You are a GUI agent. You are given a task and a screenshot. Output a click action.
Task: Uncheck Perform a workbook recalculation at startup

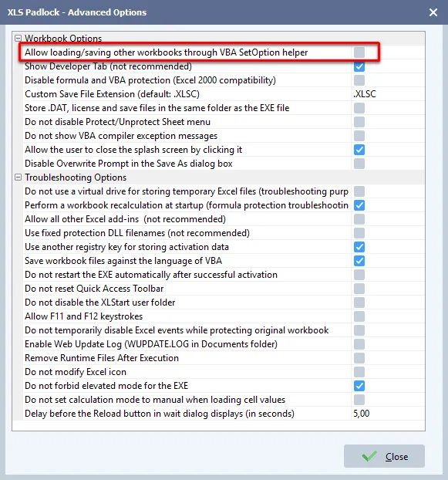coord(359,205)
